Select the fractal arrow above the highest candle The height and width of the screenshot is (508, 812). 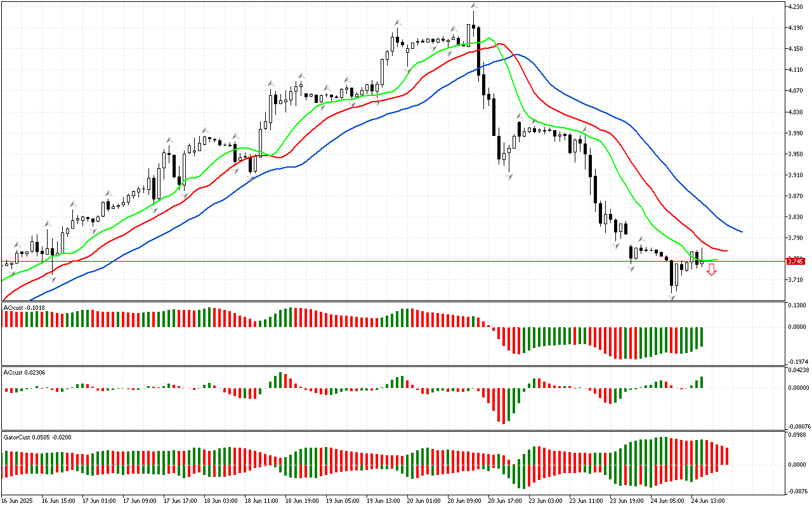[x=473, y=6]
